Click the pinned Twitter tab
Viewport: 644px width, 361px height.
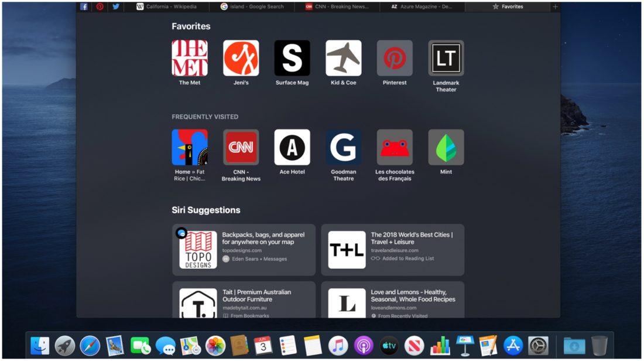coord(116,7)
